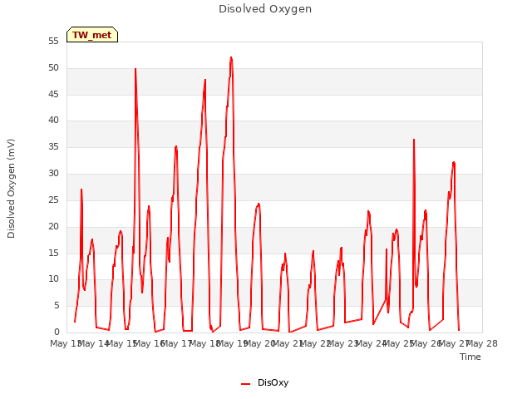Click the y-axis tick value 0
This screenshot has width=532, height=399.
[57, 332]
